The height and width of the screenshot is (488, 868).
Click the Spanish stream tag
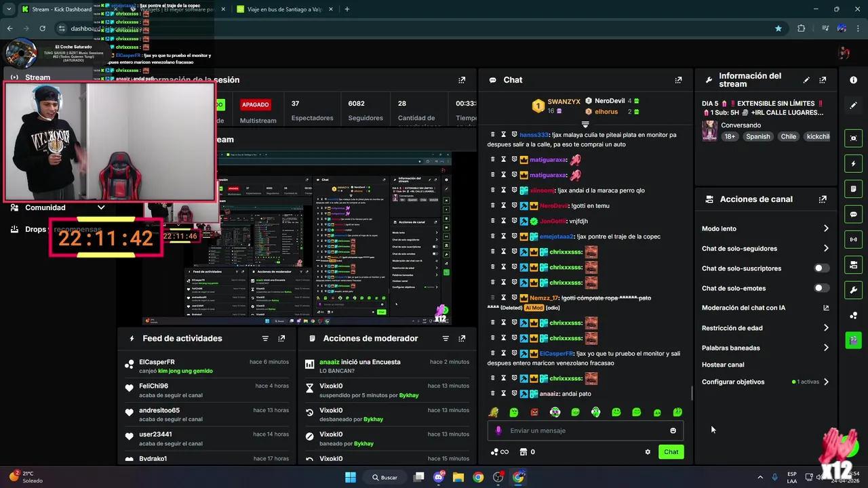(x=757, y=136)
